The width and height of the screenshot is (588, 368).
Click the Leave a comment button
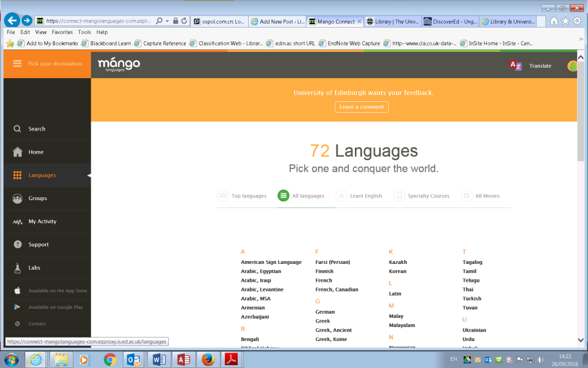pos(361,106)
